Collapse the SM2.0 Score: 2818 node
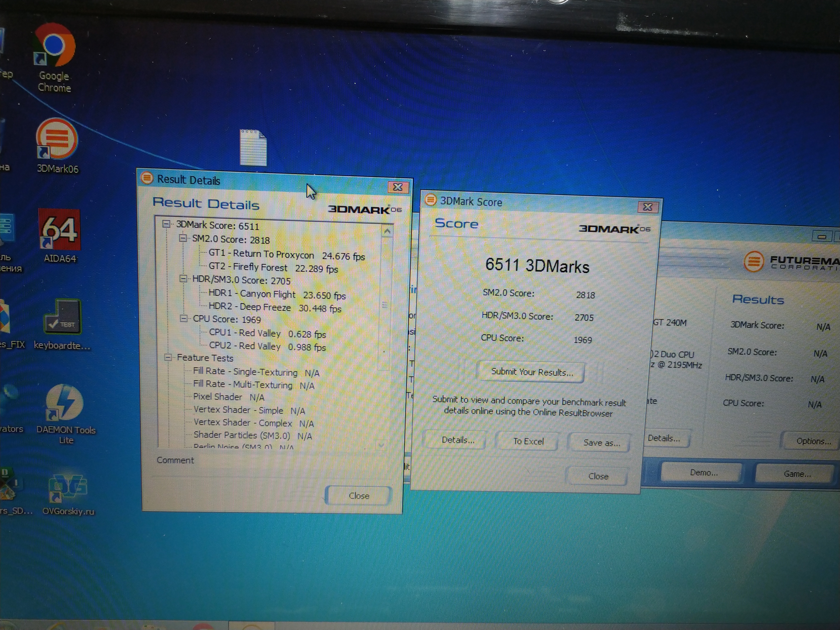 click(183, 238)
